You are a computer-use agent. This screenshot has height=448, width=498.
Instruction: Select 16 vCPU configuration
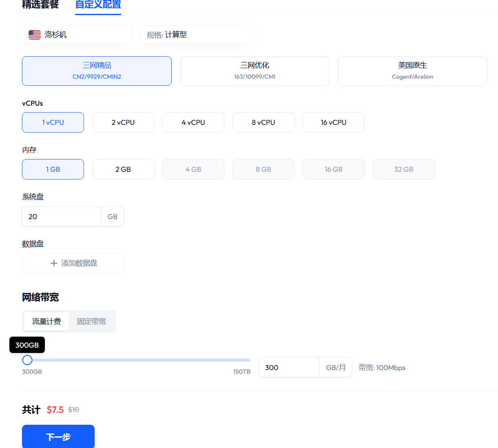point(334,122)
